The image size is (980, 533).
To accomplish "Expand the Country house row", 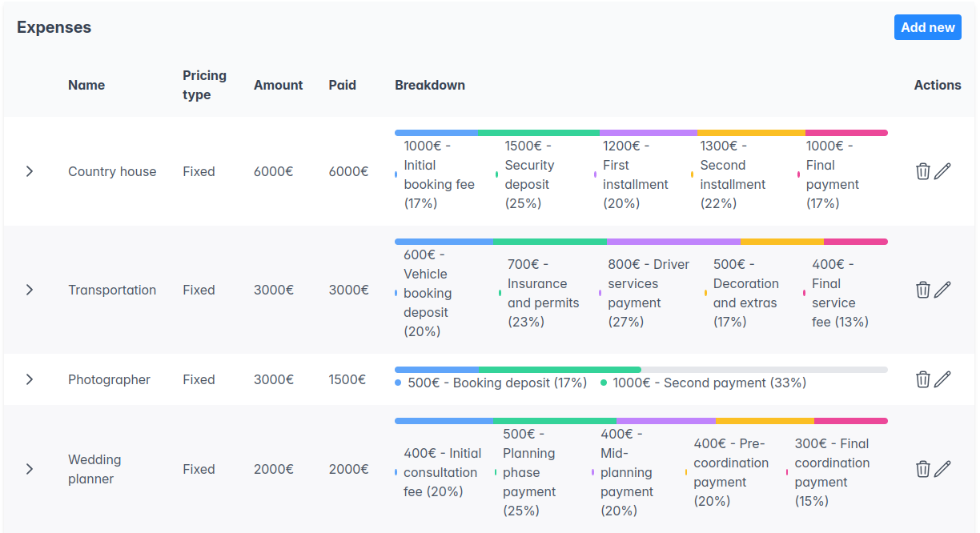I will coord(30,170).
